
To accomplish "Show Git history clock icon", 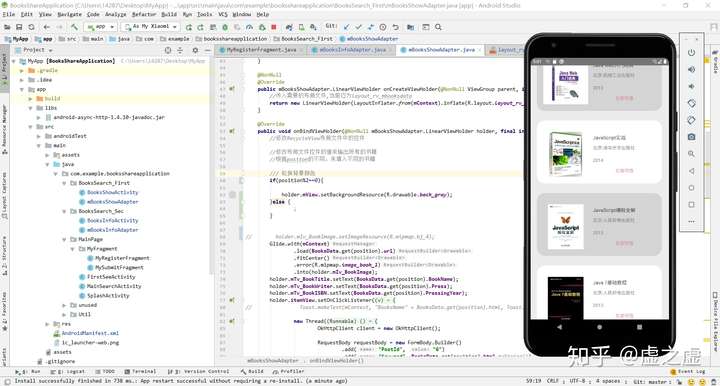I will coord(383,27).
